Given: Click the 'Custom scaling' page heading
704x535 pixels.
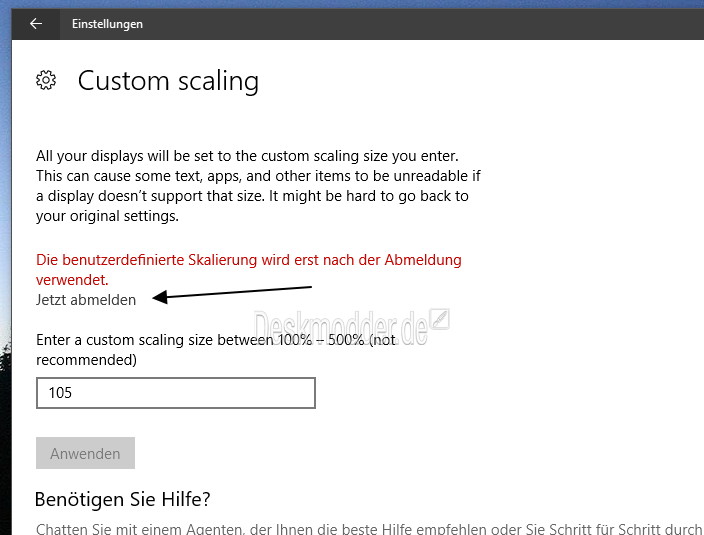Looking at the screenshot, I should click(x=168, y=81).
